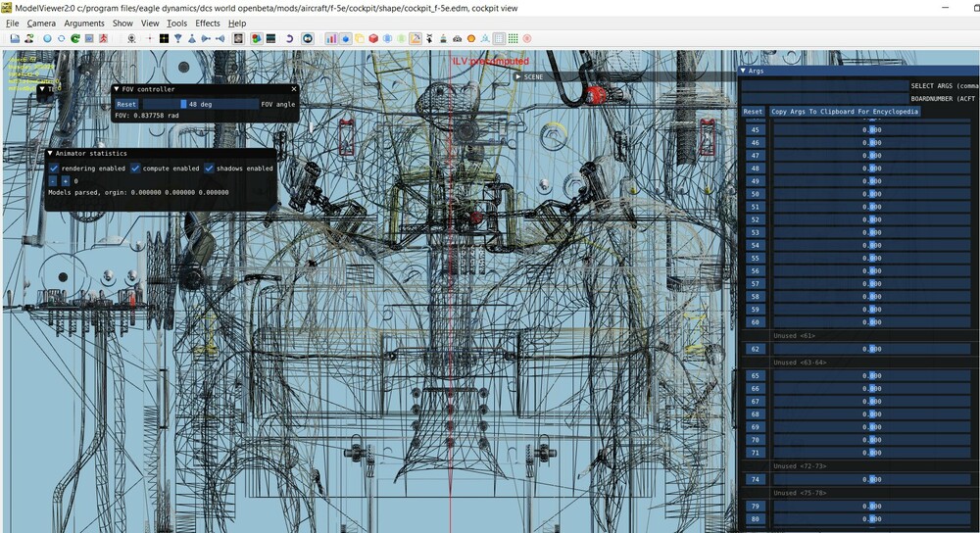The height and width of the screenshot is (533, 980).
Task: Click the yellow stacked sheets icon
Action: (x=360, y=38)
